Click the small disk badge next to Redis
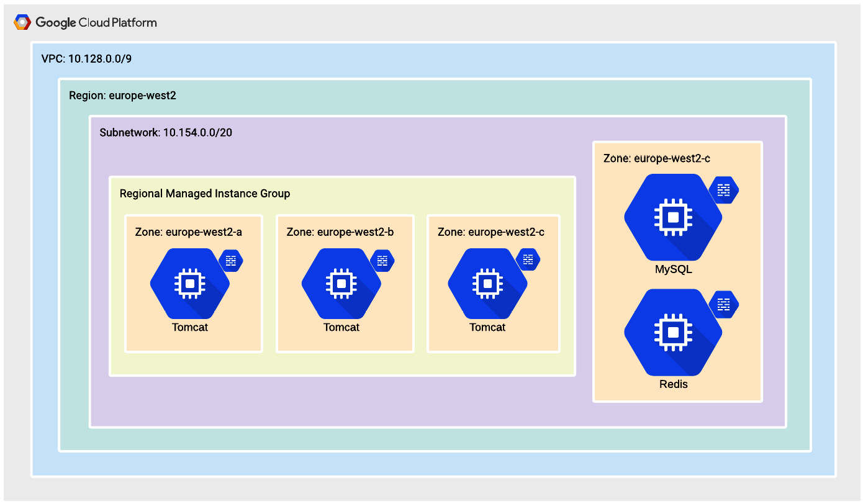This screenshot has width=863, height=504. (x=724, y=304)
